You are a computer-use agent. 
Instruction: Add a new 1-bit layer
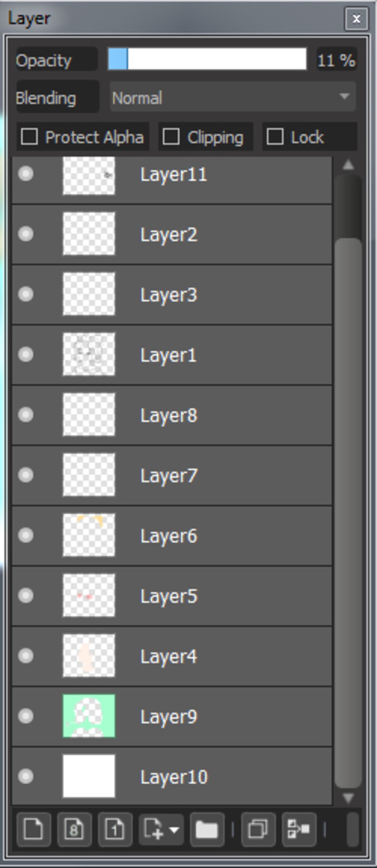[115, 829]
